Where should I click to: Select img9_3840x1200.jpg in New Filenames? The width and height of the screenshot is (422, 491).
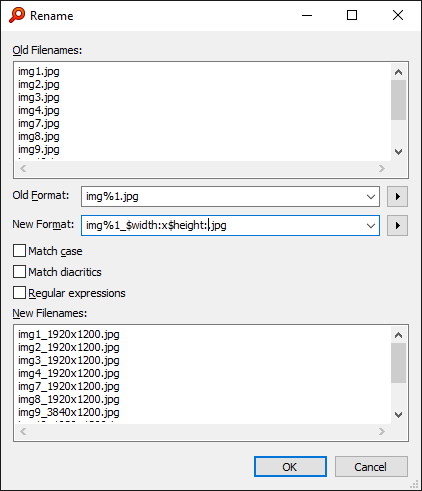click(69, 412)
